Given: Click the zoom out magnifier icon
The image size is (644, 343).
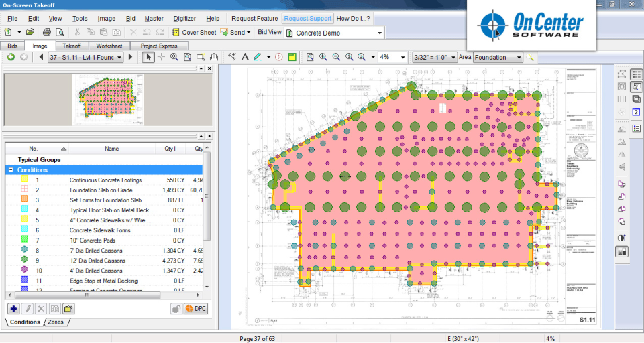Looking at the screenshot, I should (x=336, y=58).
